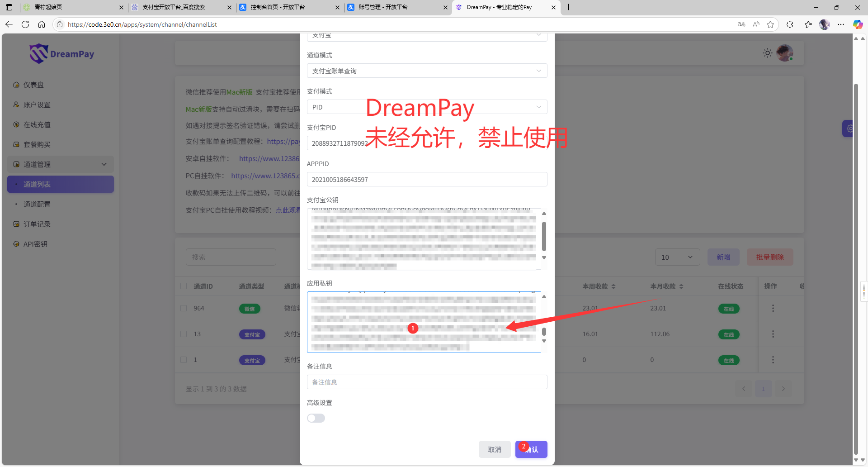This screenshot has width=868, height=467.
Task: Click the user avatar in header
Action: (784, 53)
